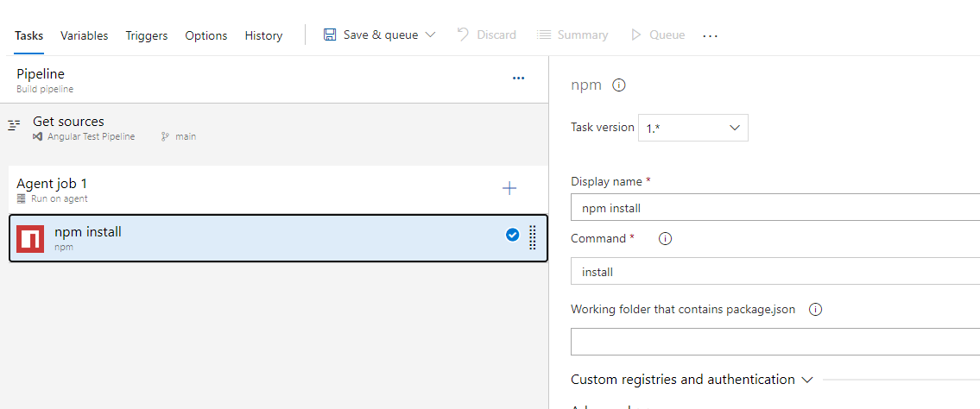Switch to the Variables tab
This screenshot has height=409, width=980.
point(84,35)
